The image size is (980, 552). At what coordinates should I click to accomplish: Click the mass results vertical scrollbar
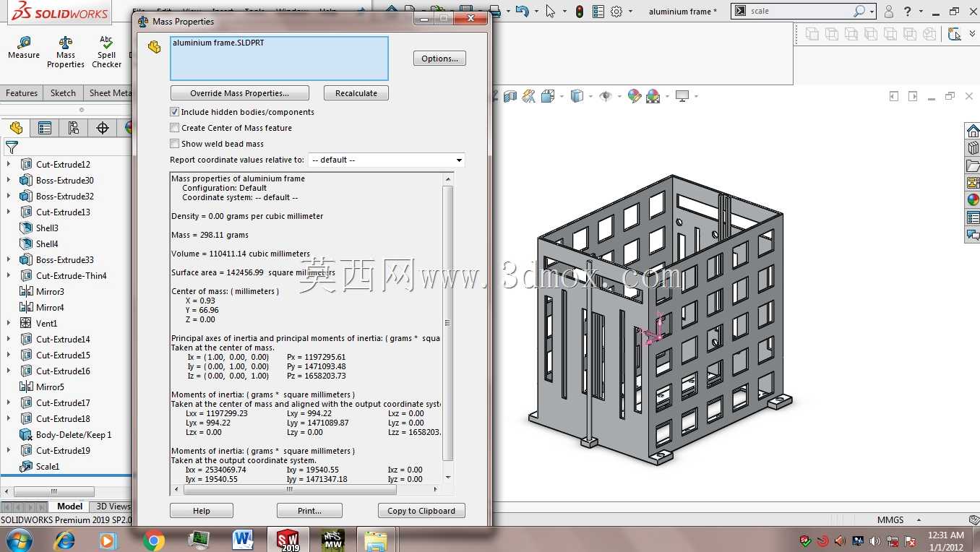tap(448, 323)
